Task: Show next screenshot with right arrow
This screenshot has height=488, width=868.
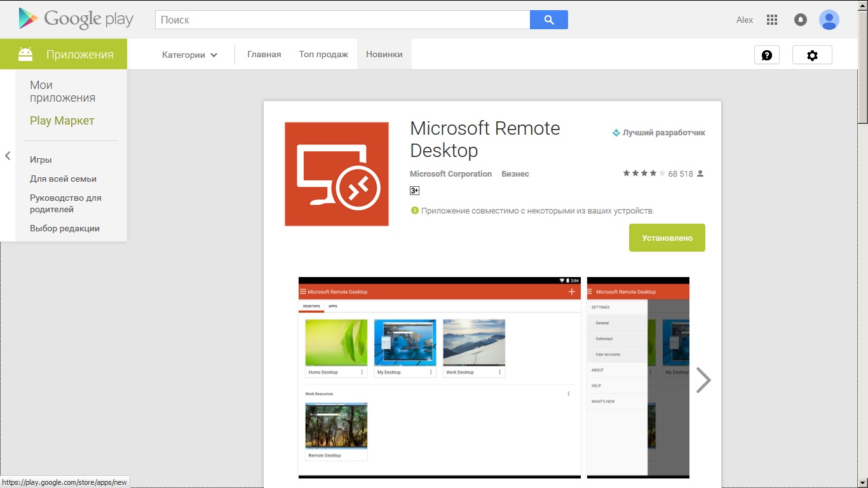Action: (x=703, y=380)
